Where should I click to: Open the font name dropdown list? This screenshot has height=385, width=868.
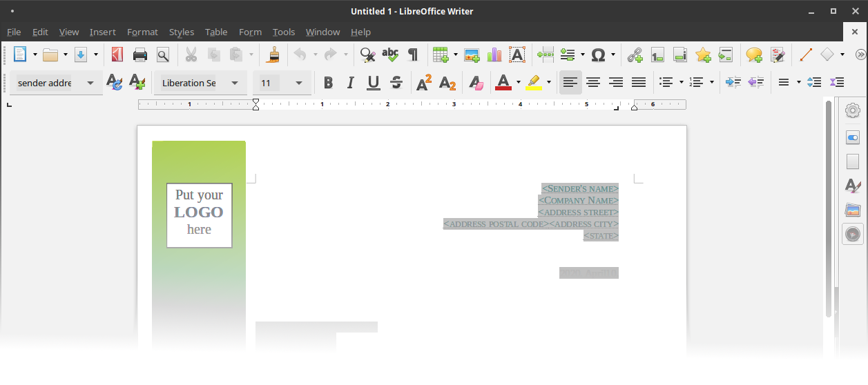coord(235,83)
